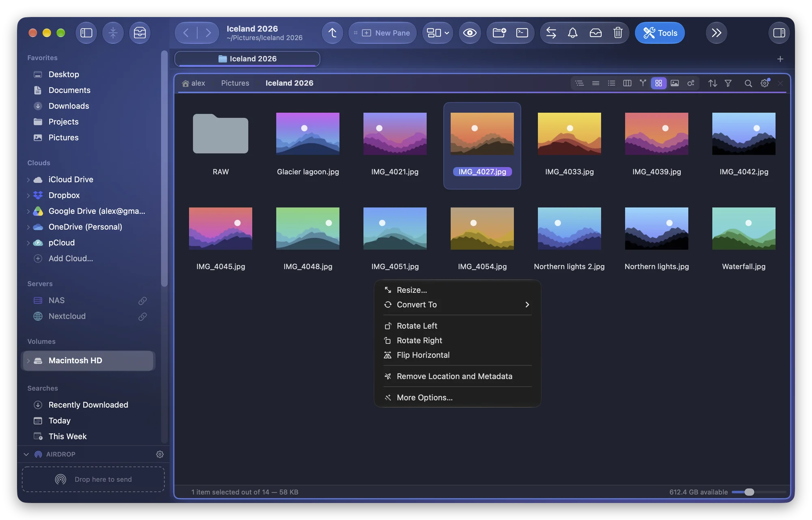Add a New Pane
The height and width of the screenshot is (520, 812).
(382, 33)
